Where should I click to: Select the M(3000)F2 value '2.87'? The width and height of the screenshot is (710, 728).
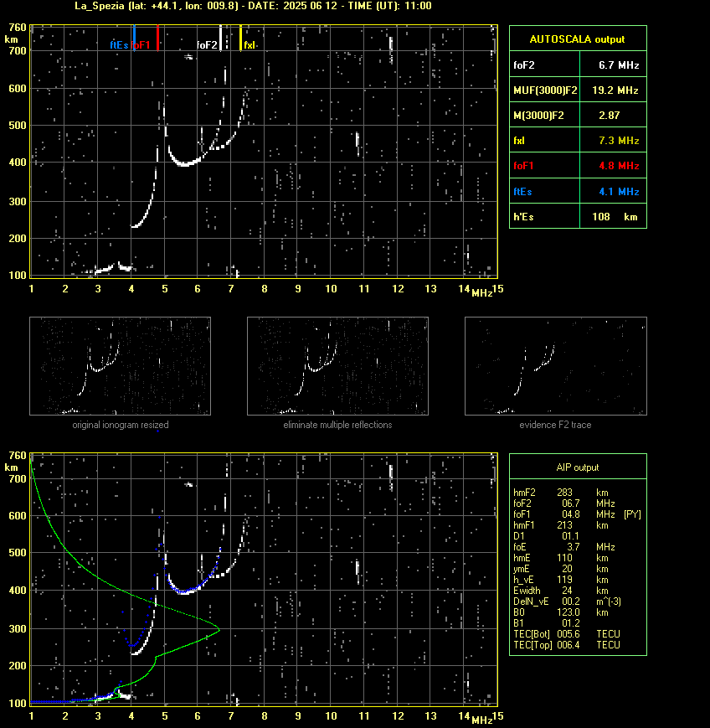(x=609, y=115)
